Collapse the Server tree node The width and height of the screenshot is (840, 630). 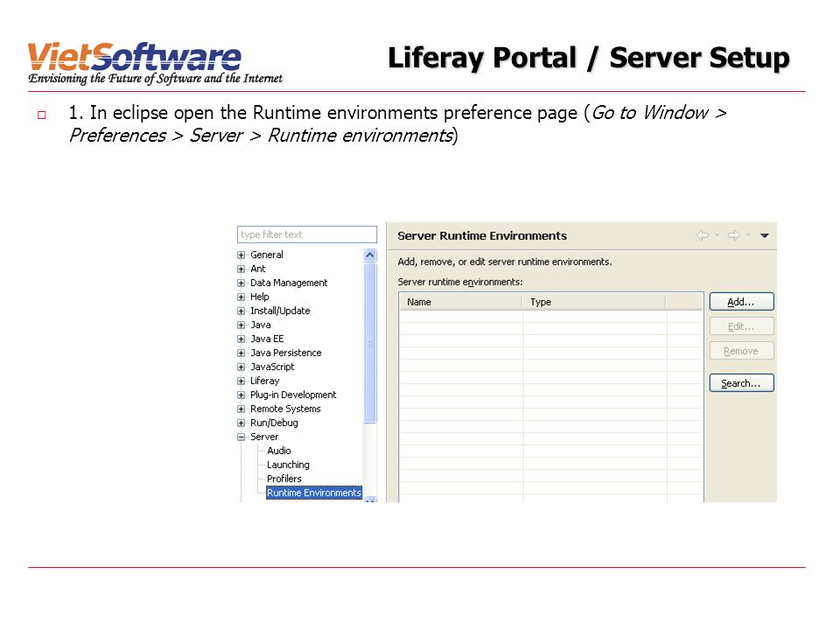(241, 437)
